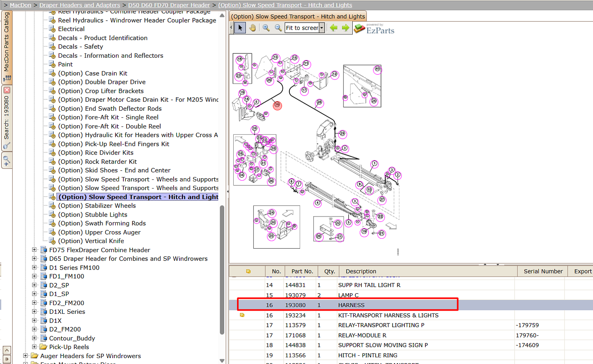Screen dimensions: 593x364
Task: Click the Serial Number column header
Action: point(543,271)
